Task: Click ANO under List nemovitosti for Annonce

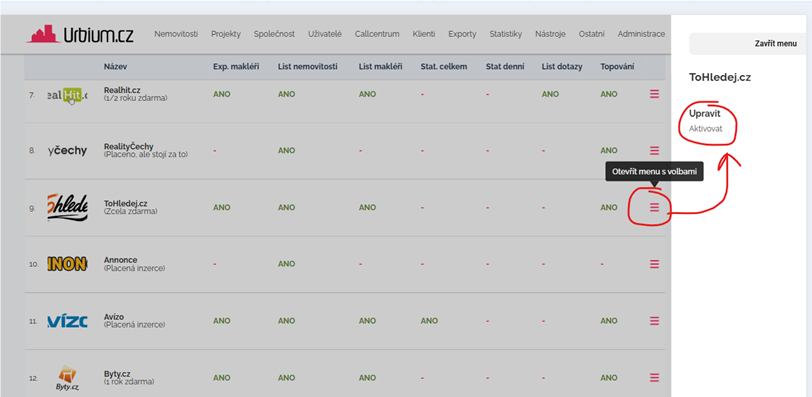Action: click(x=287, y=264)
